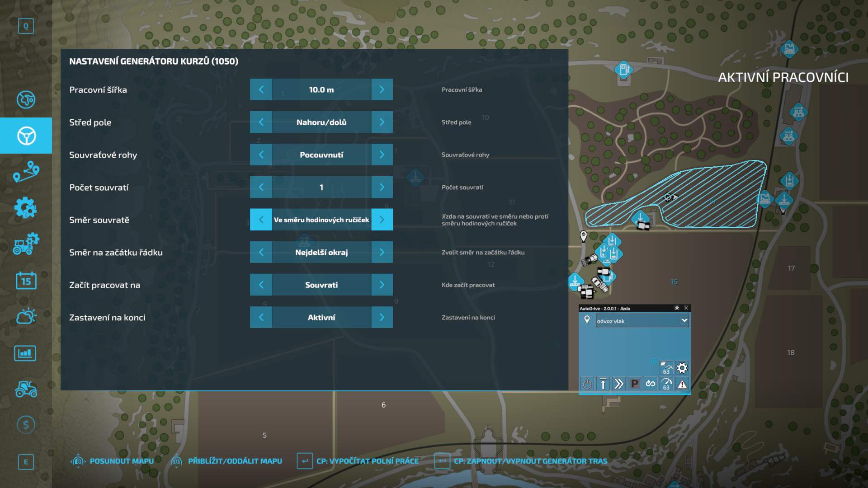Screen dimensions: 868x488
Task: Collapse the AutoDrive panel with double arrow
Action: click(677, 308)
